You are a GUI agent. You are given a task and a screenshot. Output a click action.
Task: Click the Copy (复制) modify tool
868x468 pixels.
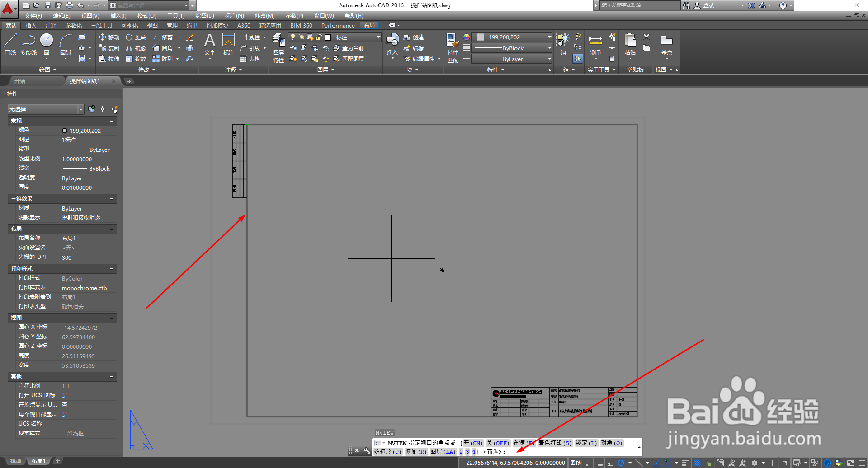click(109, 48)
